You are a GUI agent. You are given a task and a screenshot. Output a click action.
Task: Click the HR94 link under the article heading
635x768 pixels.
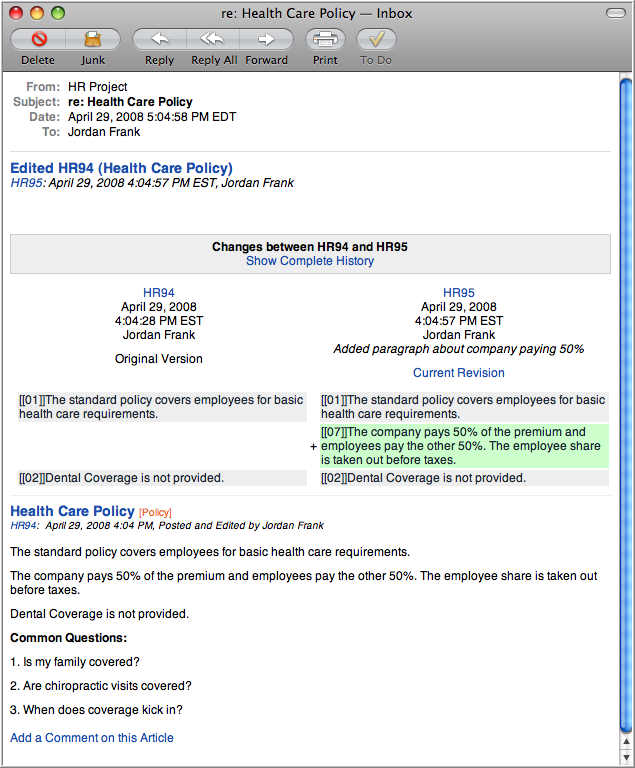(24, 525)
